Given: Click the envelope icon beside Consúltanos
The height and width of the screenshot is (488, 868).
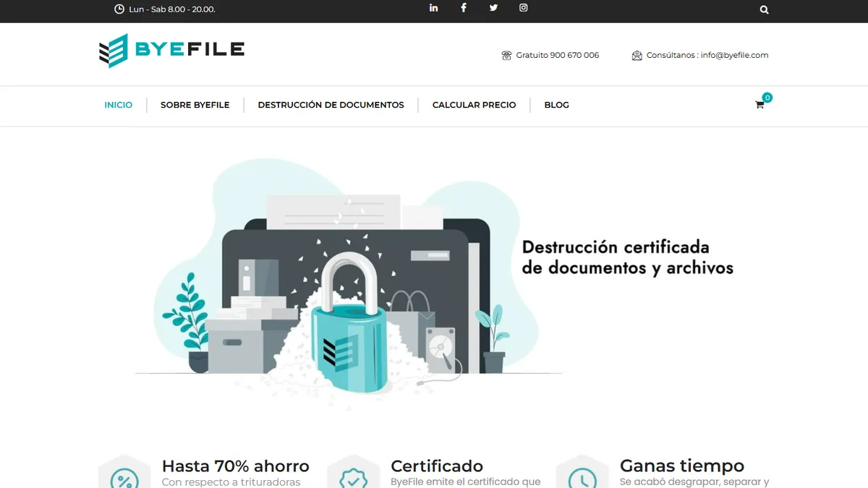Looking at the screenshot, I should coord(637,55).
